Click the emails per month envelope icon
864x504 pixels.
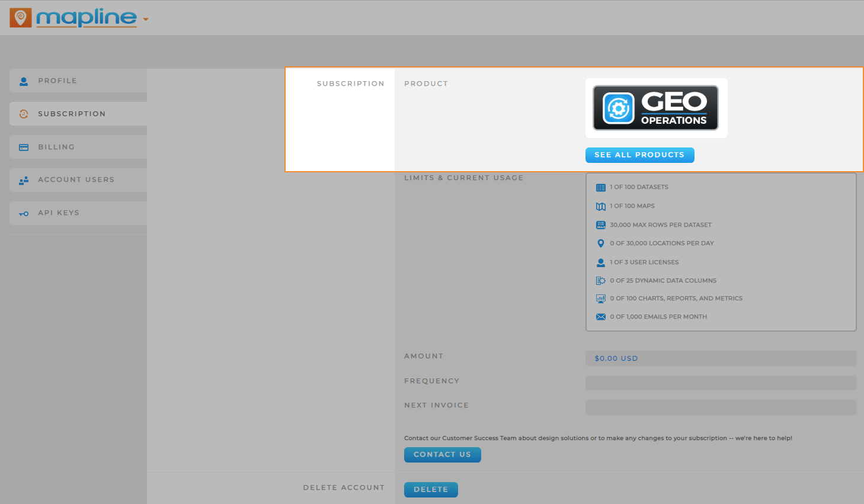click(601, 317)
